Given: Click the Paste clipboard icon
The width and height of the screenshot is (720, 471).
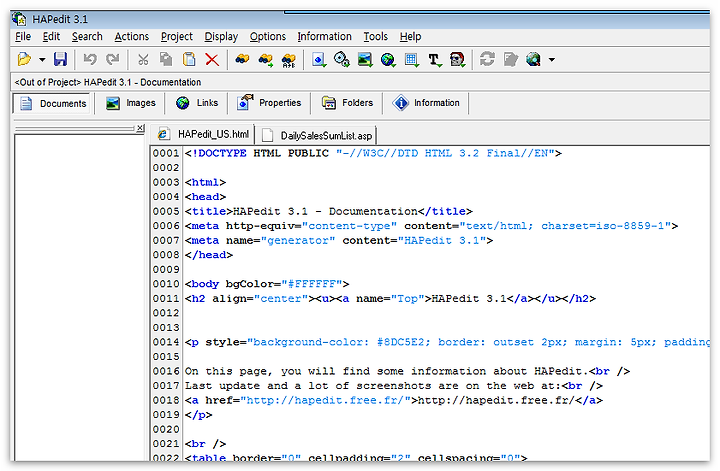Looking at the screenshot, I should point(189,59).
